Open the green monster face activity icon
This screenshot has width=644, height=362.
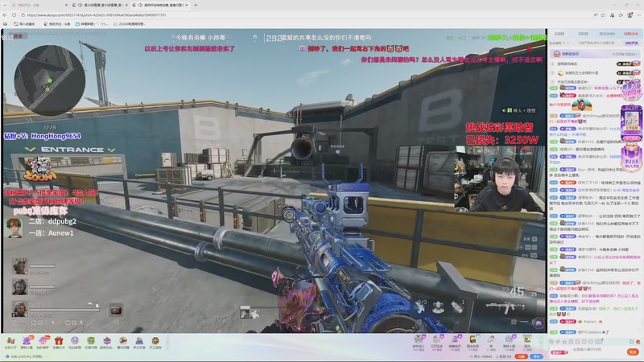click(91, 340)
